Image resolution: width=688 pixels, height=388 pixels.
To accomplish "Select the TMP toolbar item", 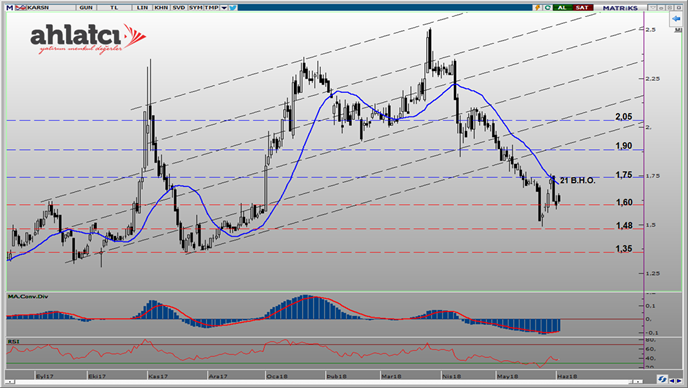I will (x=211, y=8).
